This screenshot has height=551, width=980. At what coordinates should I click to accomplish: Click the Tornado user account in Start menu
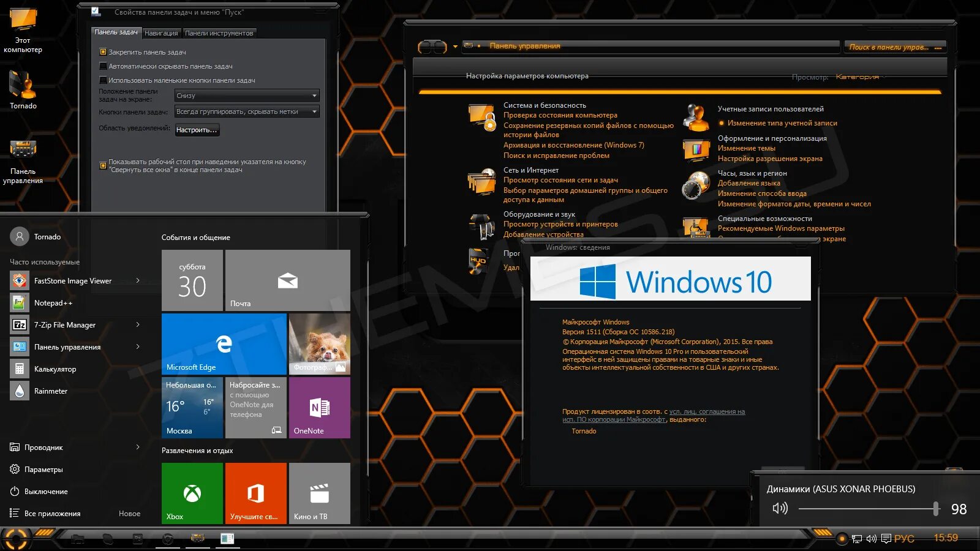click(x=36, y=236)
